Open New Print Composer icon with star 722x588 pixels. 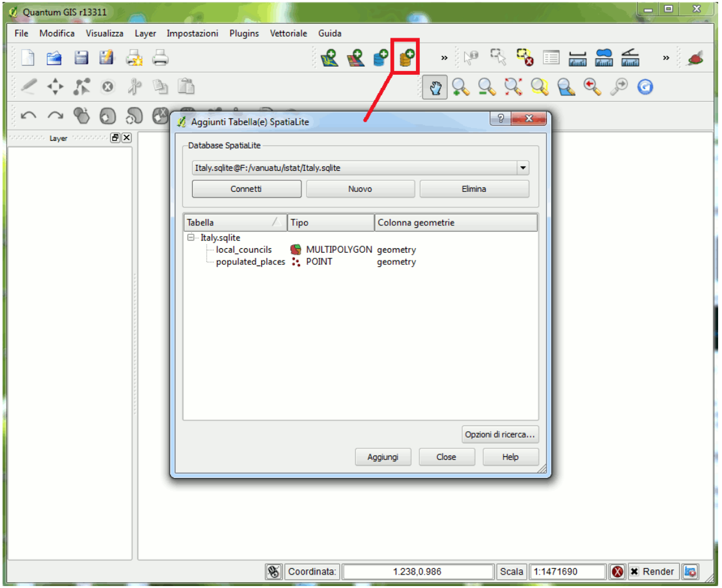click(134, 58)
